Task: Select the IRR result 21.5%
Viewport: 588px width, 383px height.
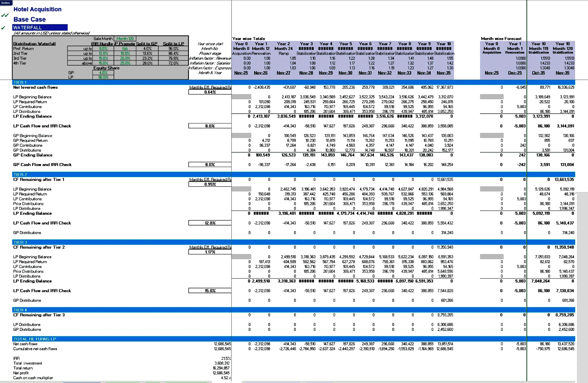Action: pos(226,358)
